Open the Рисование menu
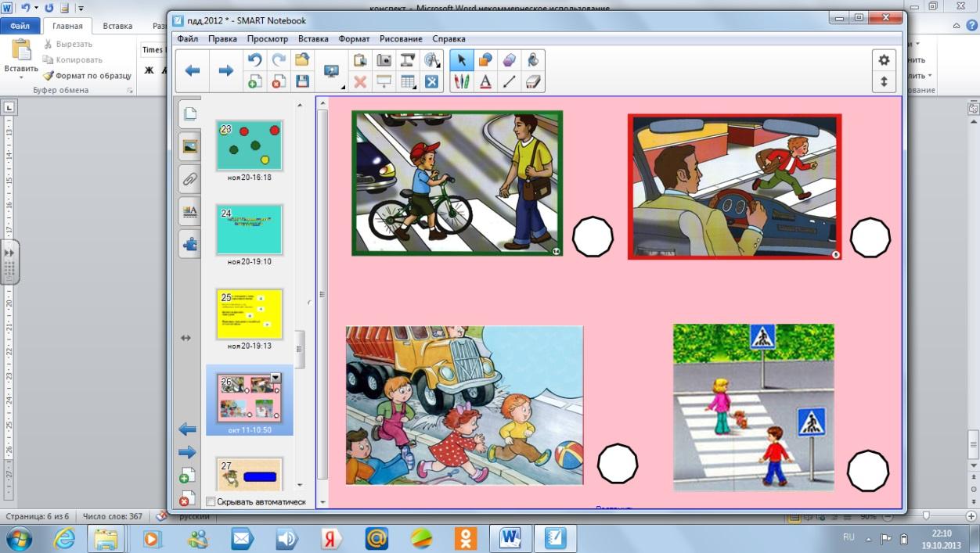 click(401, 38)
